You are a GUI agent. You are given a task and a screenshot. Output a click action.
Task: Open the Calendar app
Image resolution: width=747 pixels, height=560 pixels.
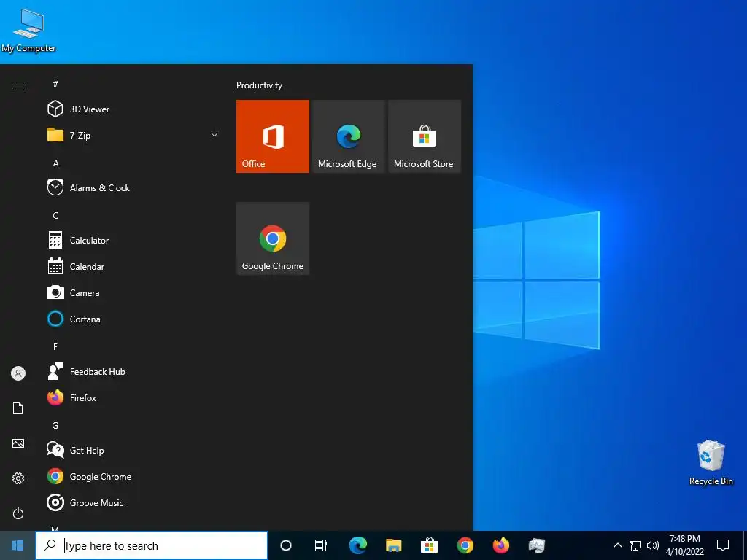tap(133, 266)
